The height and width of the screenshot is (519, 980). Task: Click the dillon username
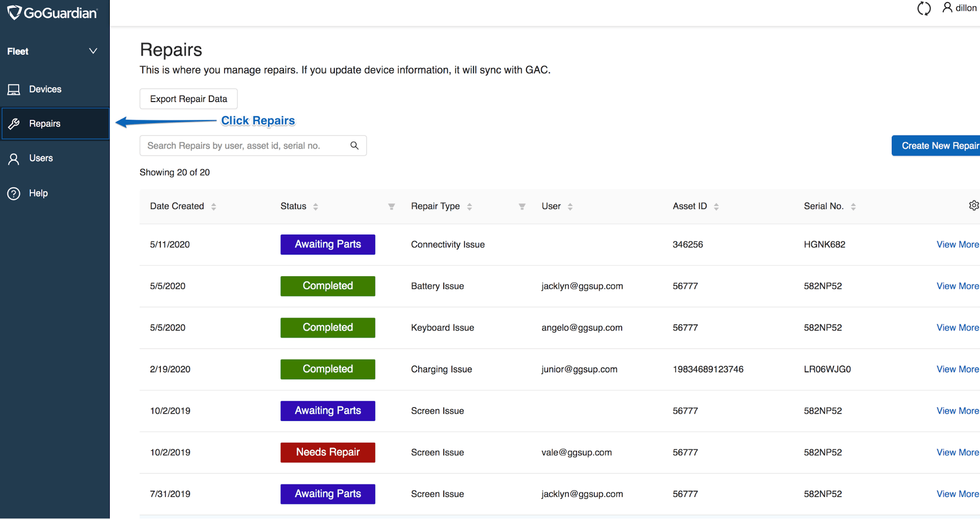(966, 8)
